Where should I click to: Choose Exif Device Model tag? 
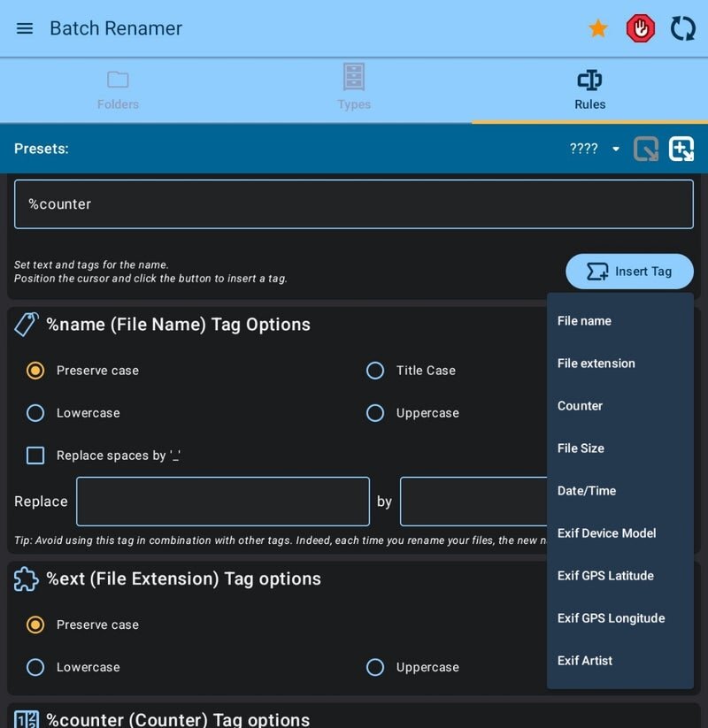(x=620, y=533)
